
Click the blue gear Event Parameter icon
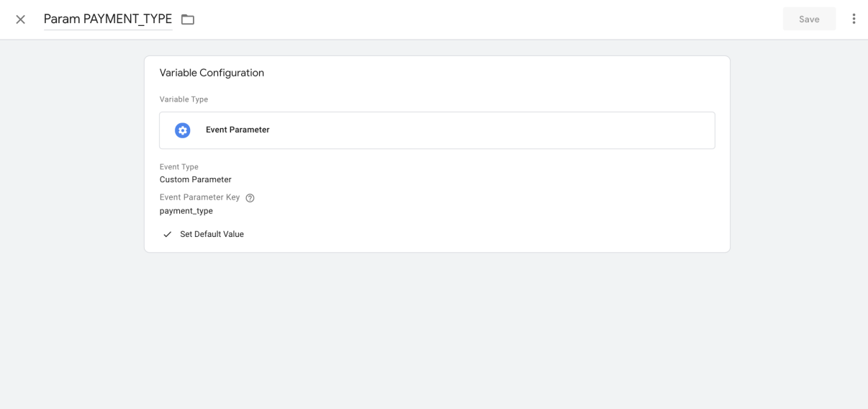tap(183, 130)
